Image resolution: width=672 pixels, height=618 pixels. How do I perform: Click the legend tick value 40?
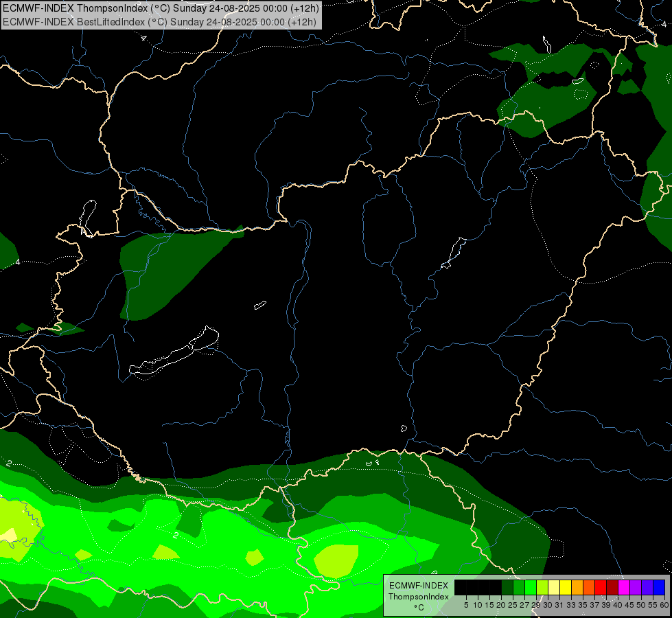pos(618,605)
